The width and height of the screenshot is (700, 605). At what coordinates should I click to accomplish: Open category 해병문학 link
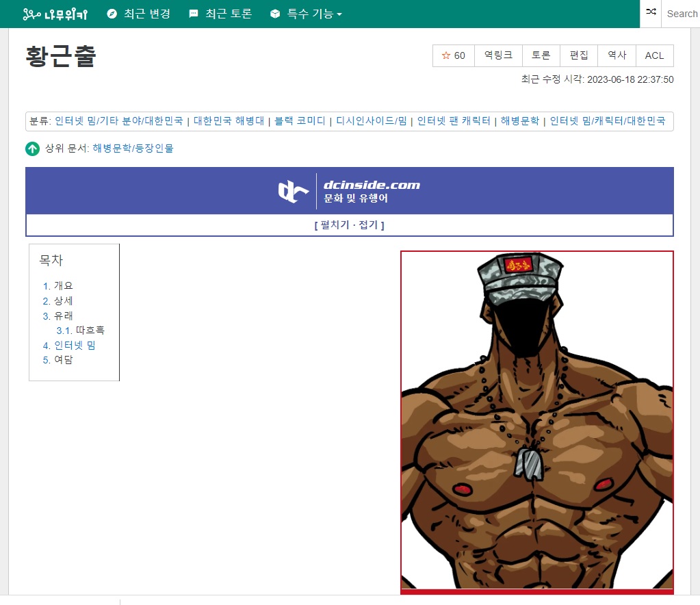pyautogui.click(x=519, y=121)
